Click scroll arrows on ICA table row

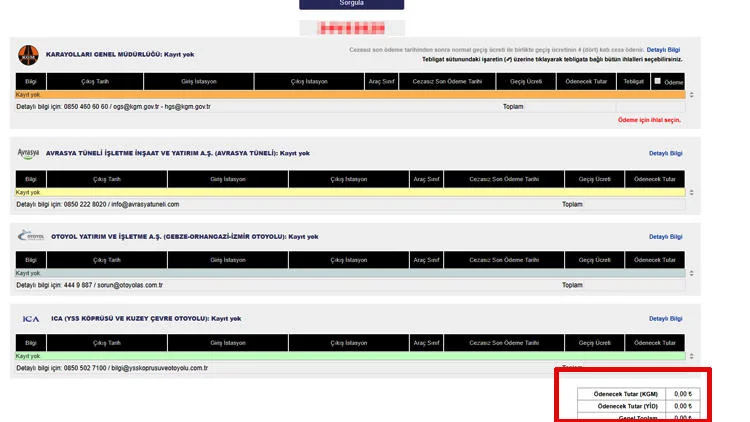[x=691, y=356]
